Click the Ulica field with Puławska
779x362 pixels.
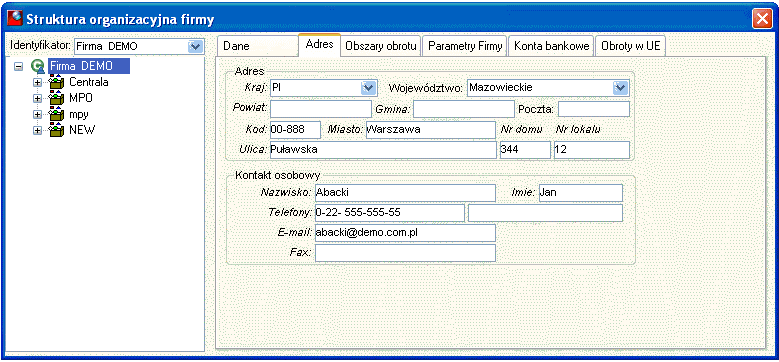383,149
